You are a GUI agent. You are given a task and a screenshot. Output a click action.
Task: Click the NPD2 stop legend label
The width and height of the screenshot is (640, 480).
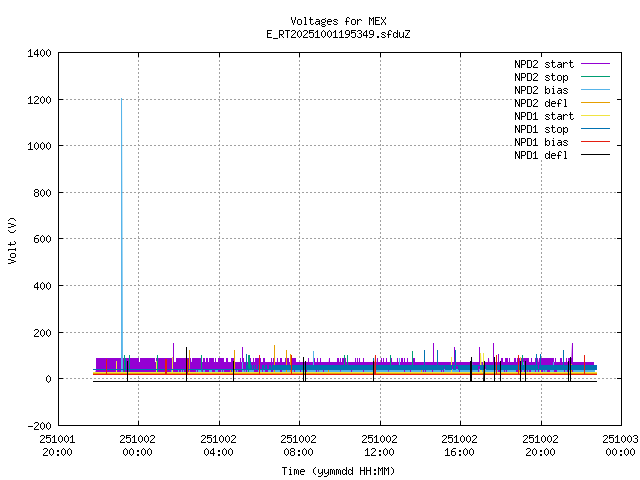tap(541, 77)
